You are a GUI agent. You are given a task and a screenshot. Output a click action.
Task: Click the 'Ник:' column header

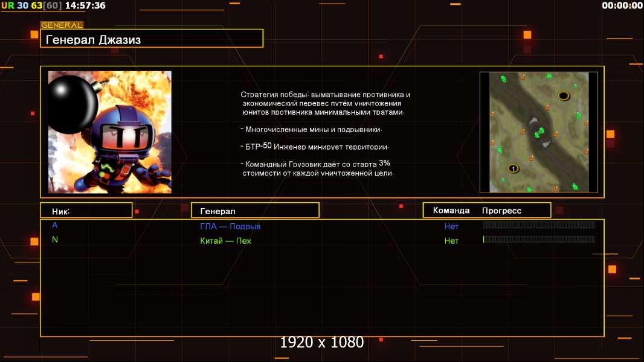[x=86, y=211]
